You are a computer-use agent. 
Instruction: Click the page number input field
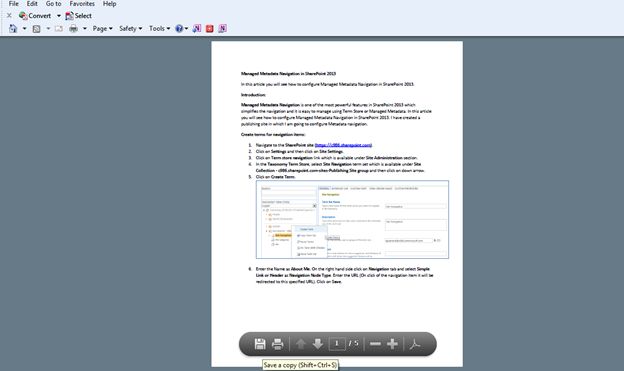click(x=337, y=344)
